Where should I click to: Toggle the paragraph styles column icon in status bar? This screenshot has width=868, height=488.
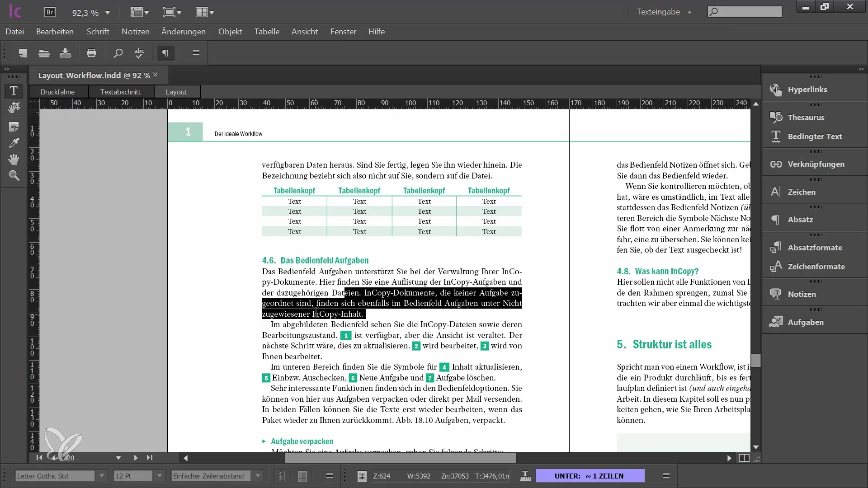(302, 476)
